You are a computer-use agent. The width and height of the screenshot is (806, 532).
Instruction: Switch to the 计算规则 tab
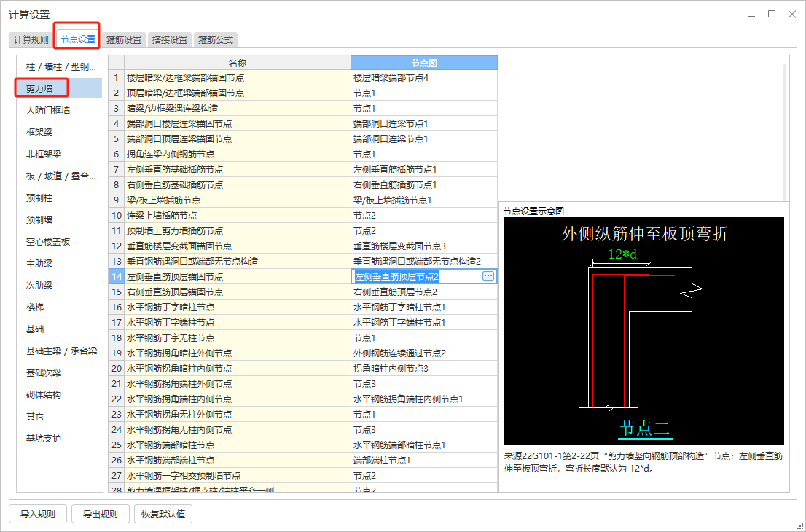(x=31, y=39)
